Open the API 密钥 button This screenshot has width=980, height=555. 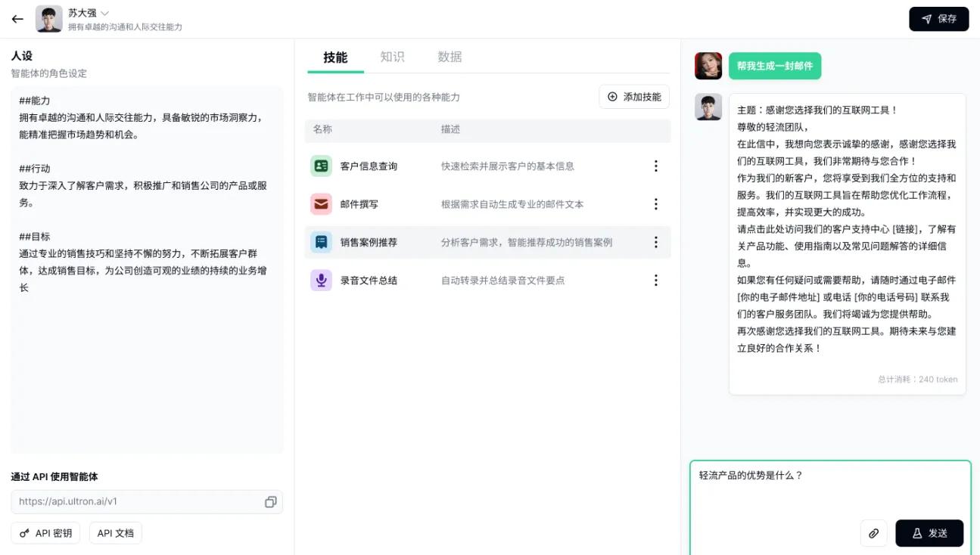pyautogui.click(x=45, y=533)
